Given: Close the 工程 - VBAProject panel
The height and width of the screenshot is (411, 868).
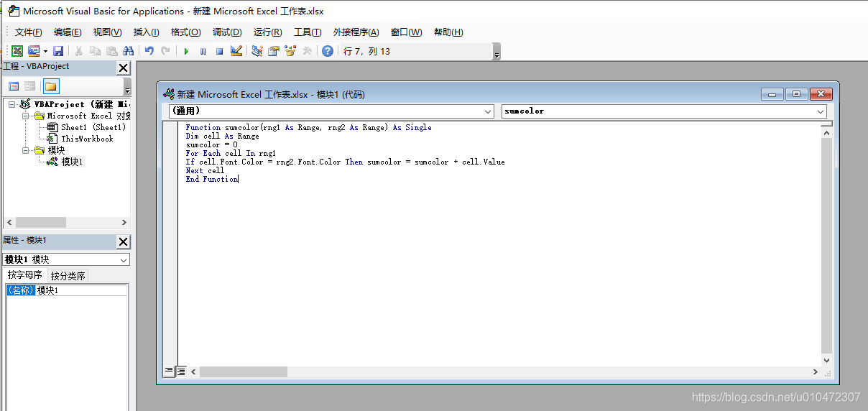Looking at the screenshot, I should [123, 68].
